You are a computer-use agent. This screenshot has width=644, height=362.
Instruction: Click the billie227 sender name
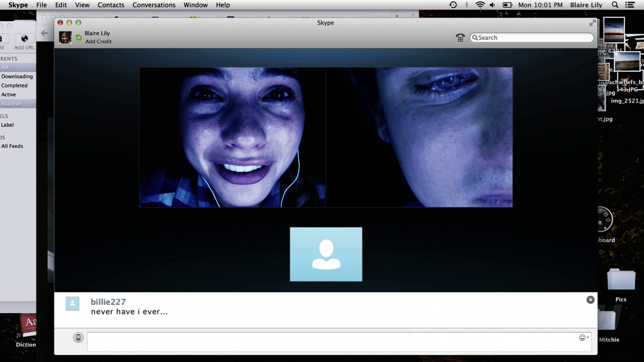coord(108,302)
